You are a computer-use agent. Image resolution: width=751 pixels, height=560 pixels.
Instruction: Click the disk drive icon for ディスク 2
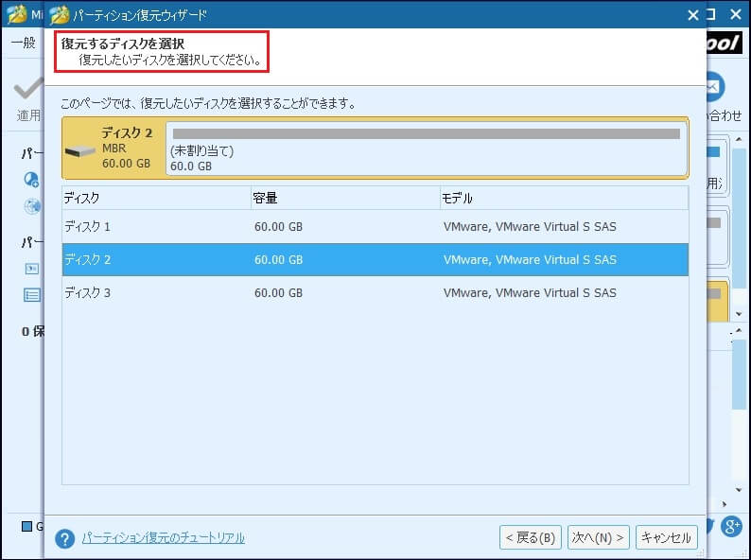click(x=80, y=151)
